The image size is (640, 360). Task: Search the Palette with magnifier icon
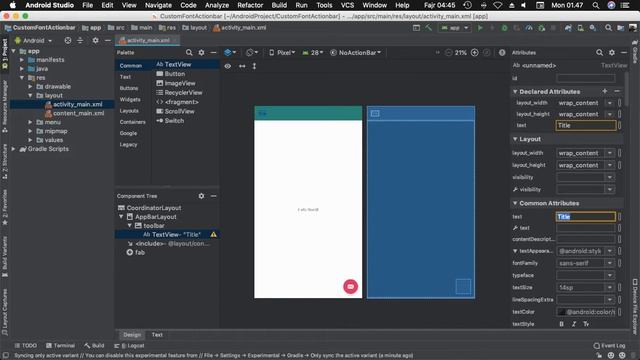pos(189,53)
